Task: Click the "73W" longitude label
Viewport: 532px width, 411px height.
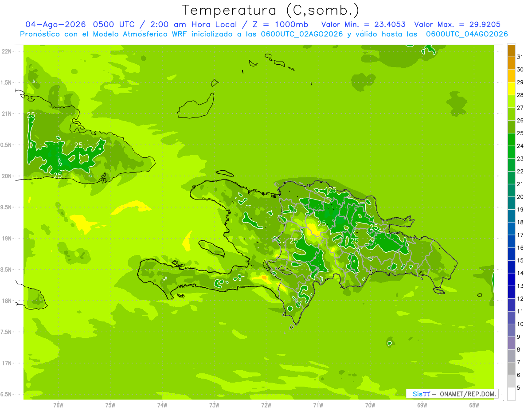Action: [214, 405]
